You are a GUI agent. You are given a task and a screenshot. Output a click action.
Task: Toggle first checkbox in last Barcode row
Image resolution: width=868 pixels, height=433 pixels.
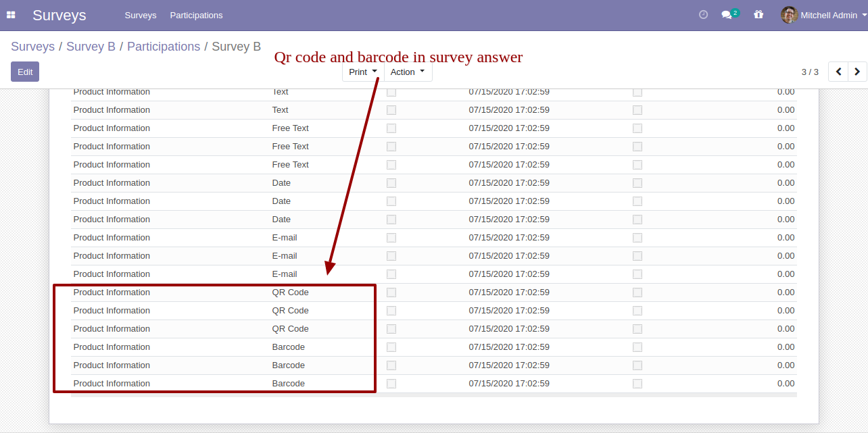(391, 384)
